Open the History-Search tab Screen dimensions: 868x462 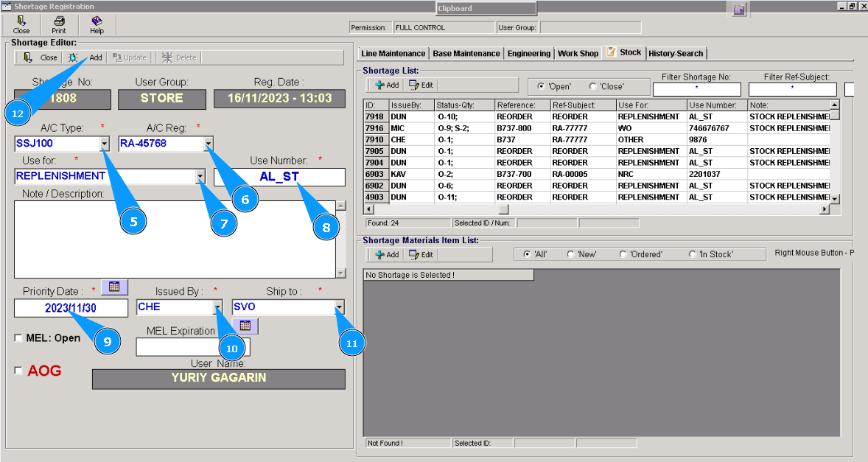point(676,54)
